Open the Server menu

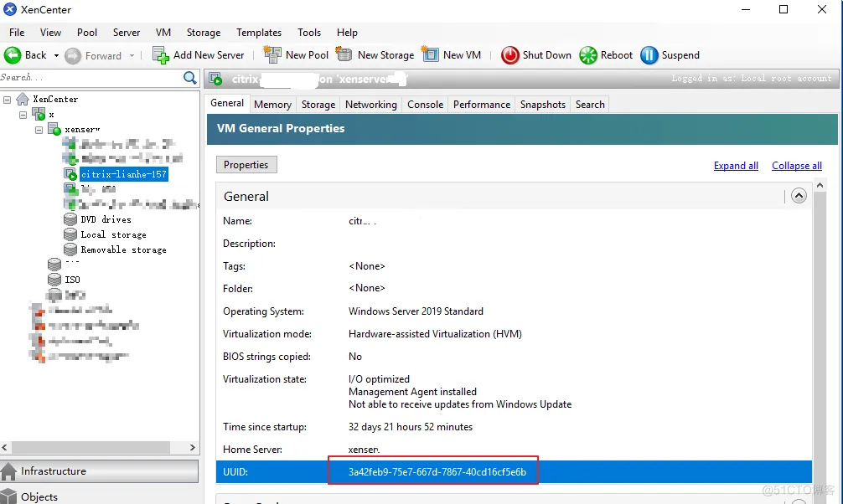pyautogui.click(x=127, y=33)
